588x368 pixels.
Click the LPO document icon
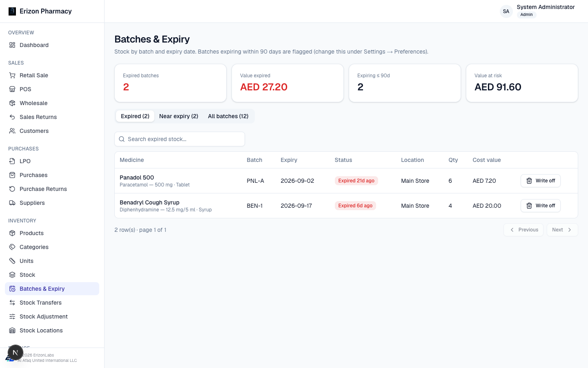[x=12, y=161]
